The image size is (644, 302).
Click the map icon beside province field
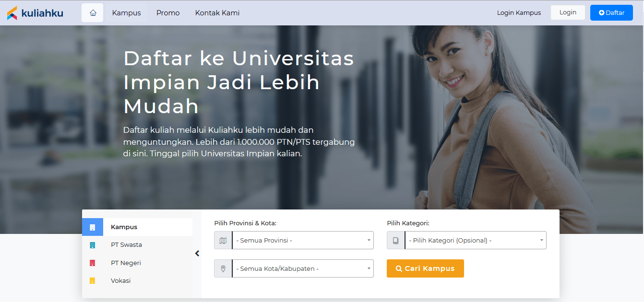point(223,241)
